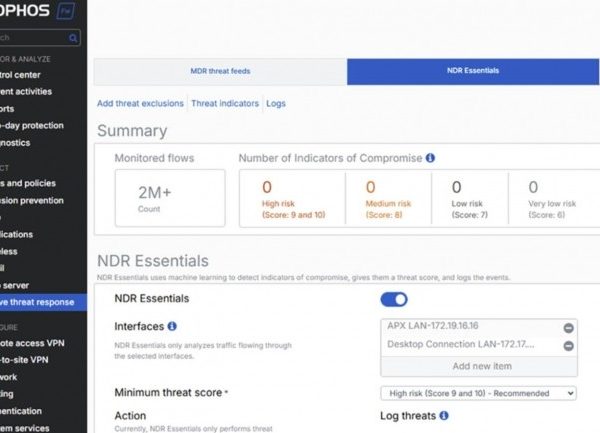Viewport: 600px width, 433px height.
Task: Open the Threat indicators link
Action: click(x=225, y=104)
